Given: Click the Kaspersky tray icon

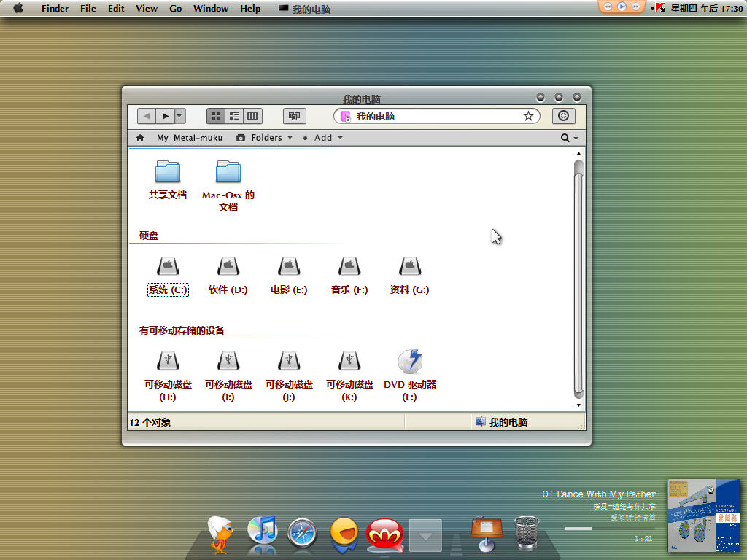Looking at the screenshot, I should (x=659, y=7).
